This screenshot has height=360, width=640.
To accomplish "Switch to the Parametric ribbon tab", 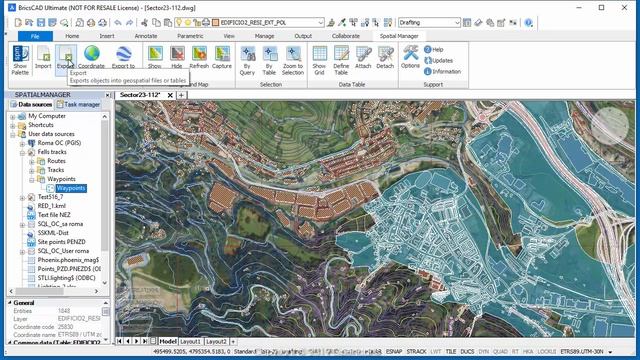I will [x=190, y=36].
